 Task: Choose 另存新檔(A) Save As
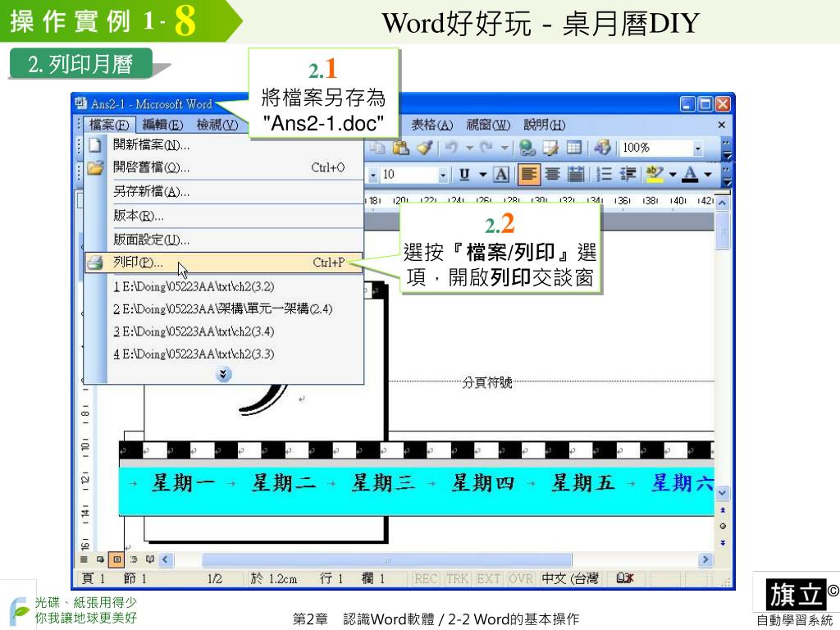pos(224,192)
